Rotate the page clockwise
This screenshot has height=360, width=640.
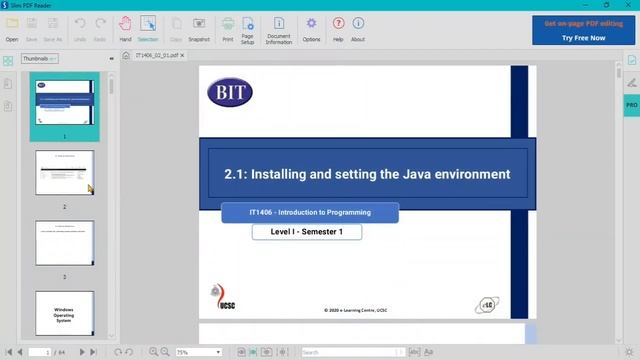118,352
